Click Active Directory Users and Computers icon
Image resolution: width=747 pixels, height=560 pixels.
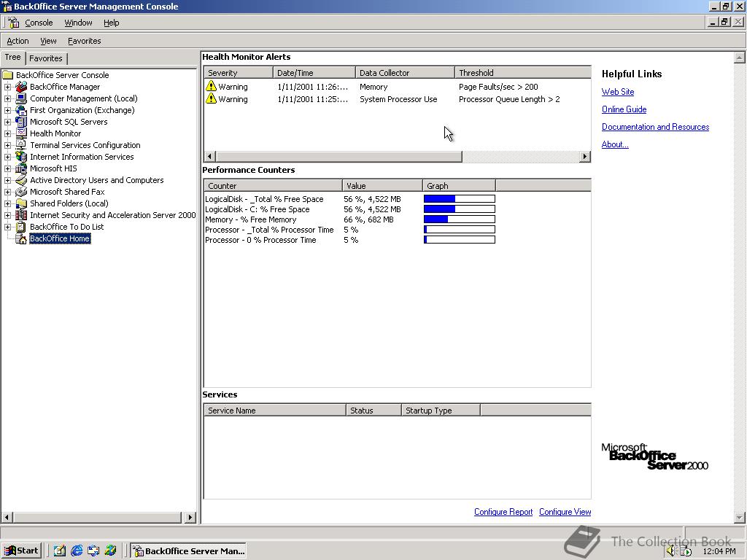(21, 180)
